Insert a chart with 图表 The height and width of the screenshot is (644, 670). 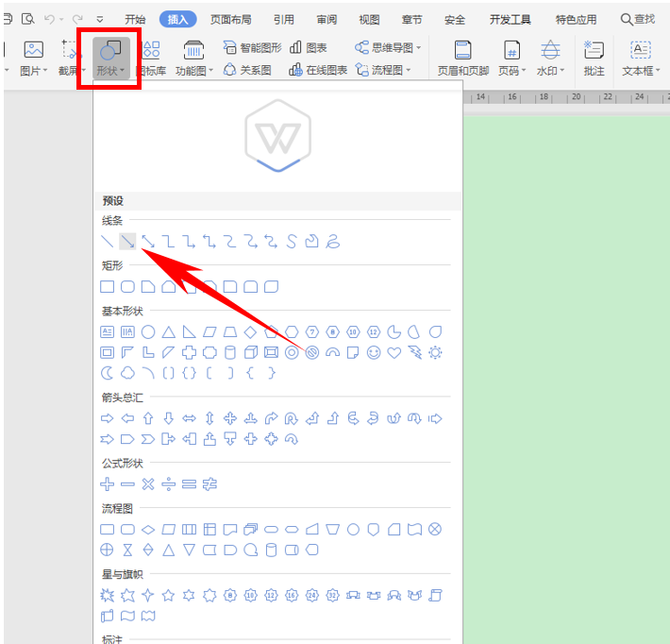pyautogui.click(x=308, y=47)
